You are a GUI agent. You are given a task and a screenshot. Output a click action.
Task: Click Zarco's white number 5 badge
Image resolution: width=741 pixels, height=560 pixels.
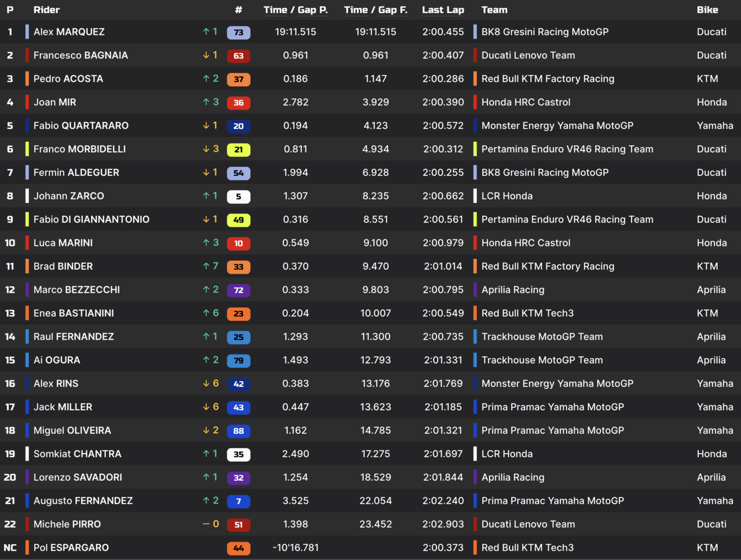pyautogui.click(x=239, y=197)
